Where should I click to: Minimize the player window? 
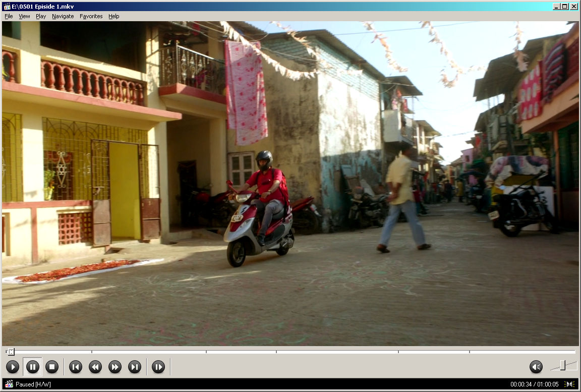coord(557,6)
